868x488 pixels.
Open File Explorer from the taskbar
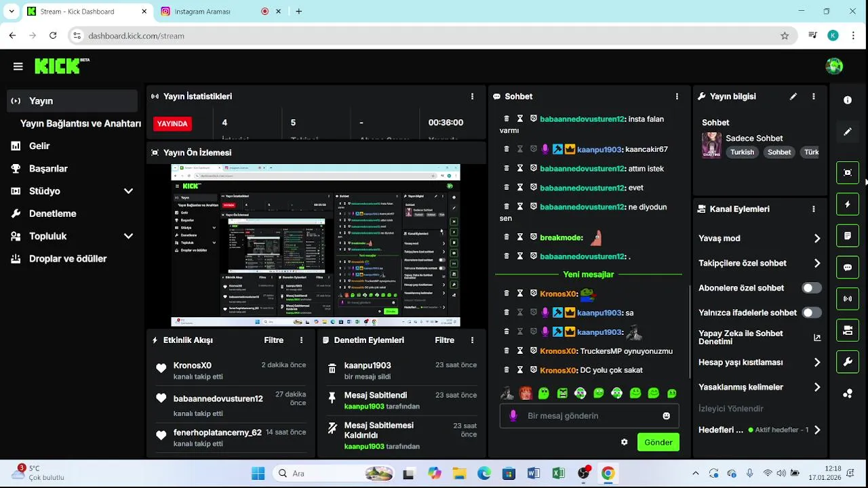[x=459, y=474]
